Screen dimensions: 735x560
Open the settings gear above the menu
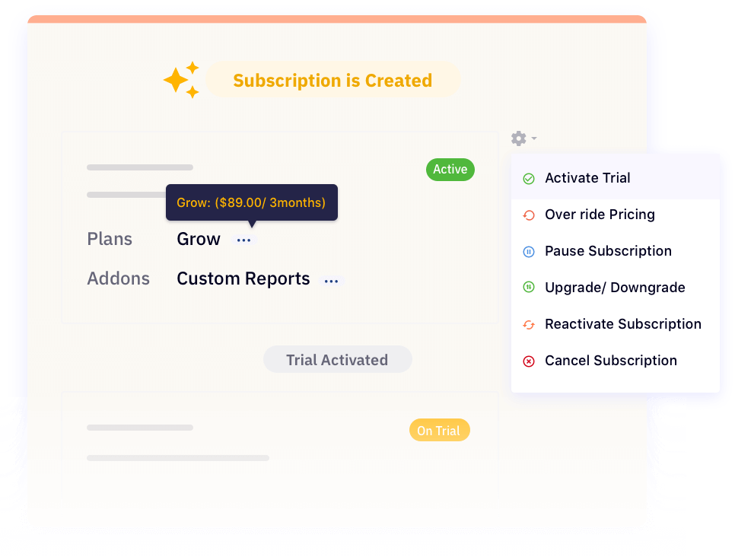[518, 138]
